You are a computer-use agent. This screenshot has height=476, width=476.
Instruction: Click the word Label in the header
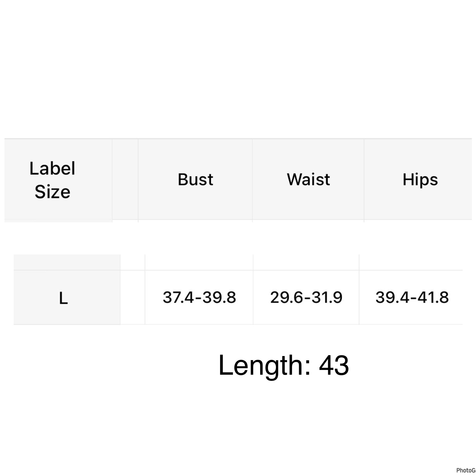(52, 168)
